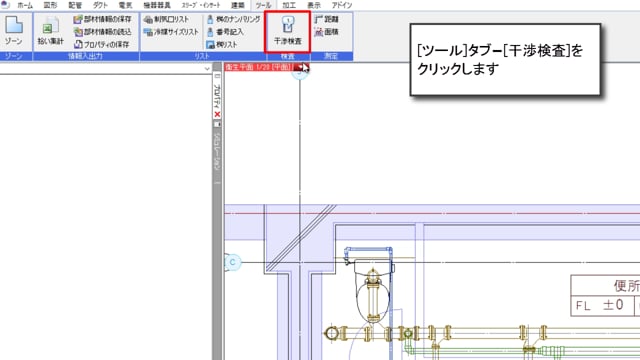
Task: Select the 番号記入 numbering tool
Action: point(225,32)
